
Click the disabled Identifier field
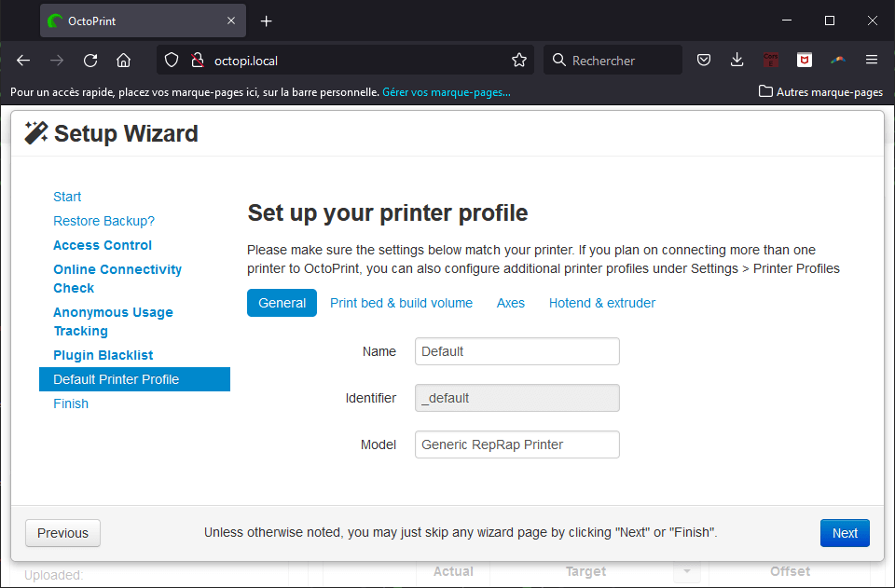[517, 398]
